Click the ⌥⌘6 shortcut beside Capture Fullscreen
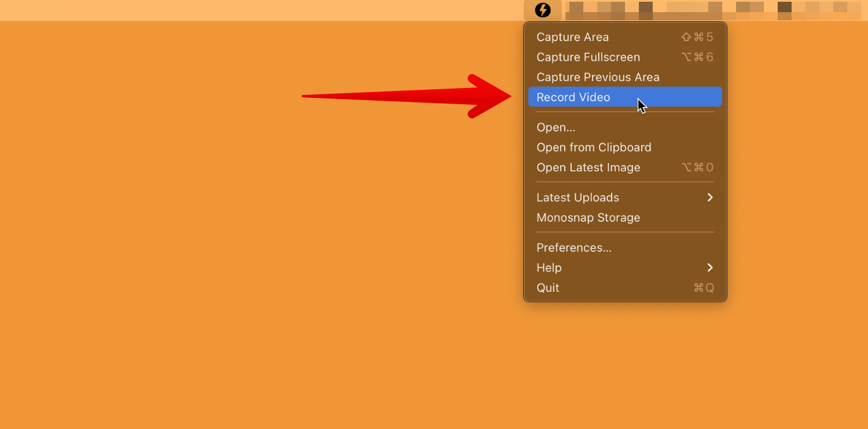 point(697,57)
